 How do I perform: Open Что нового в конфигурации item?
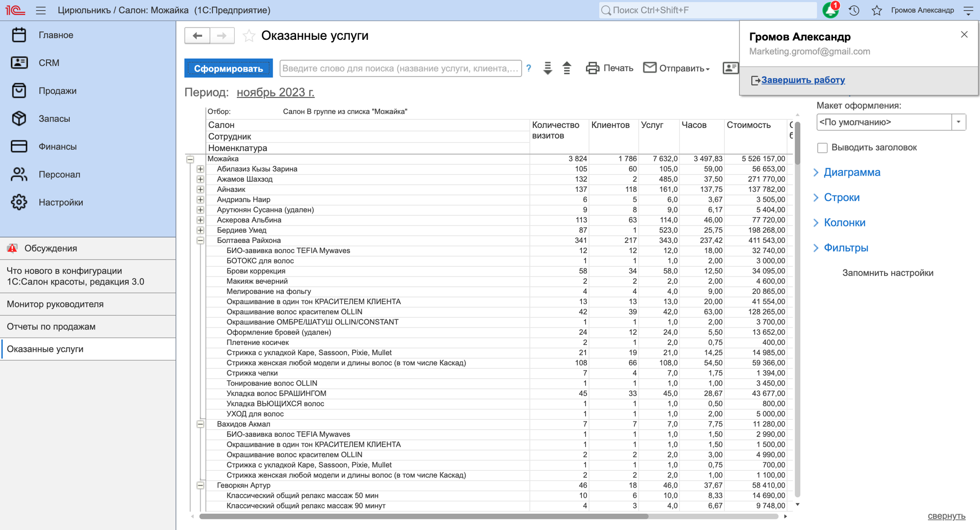pyautogui.click(x=88, y=276)
